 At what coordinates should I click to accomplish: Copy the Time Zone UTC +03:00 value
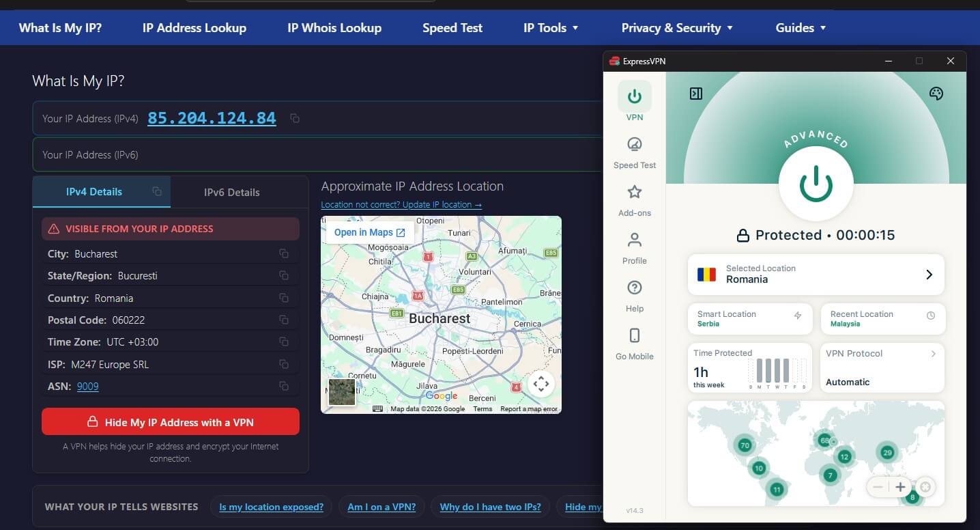click(x=284, y=341)
